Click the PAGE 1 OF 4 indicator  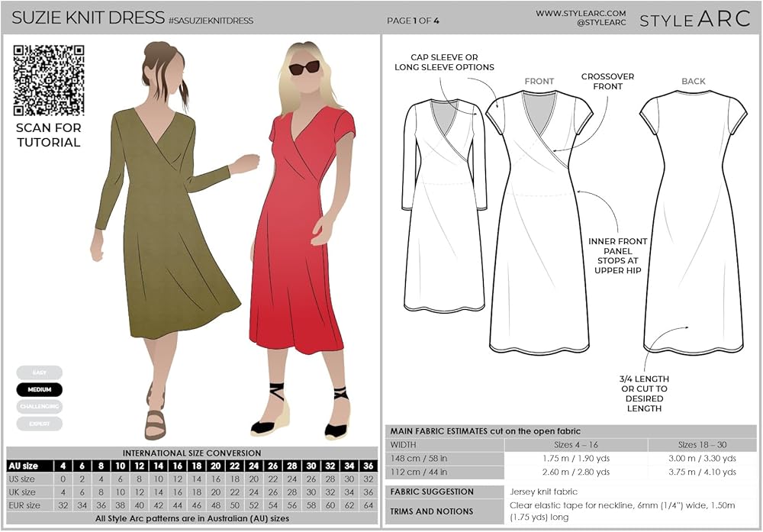tap(413, 21)
